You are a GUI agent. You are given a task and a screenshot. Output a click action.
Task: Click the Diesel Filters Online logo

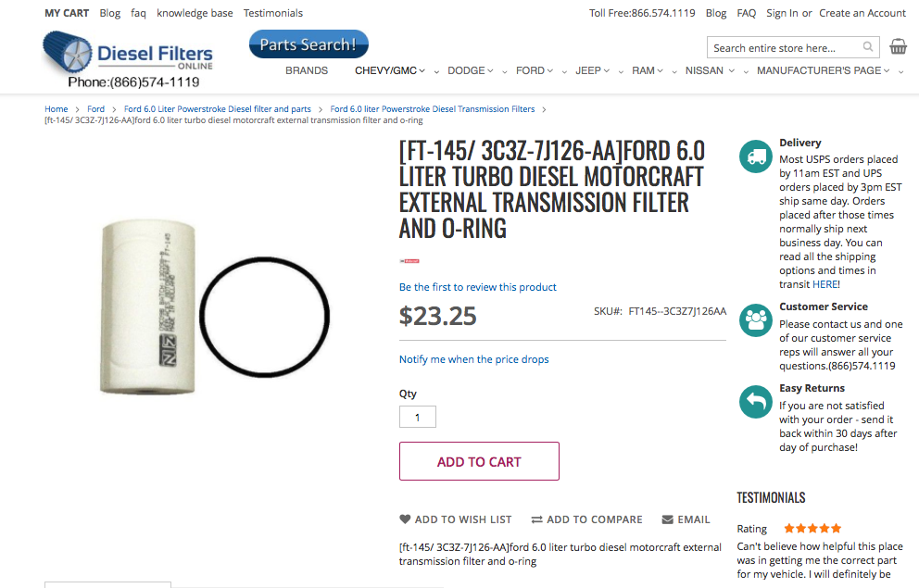(127, 51)
